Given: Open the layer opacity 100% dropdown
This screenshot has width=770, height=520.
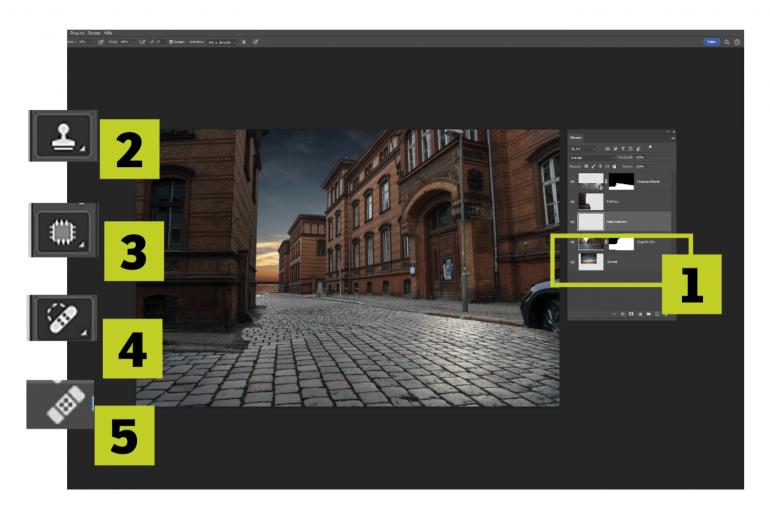Looking at the screenshot, I should 640,158.
